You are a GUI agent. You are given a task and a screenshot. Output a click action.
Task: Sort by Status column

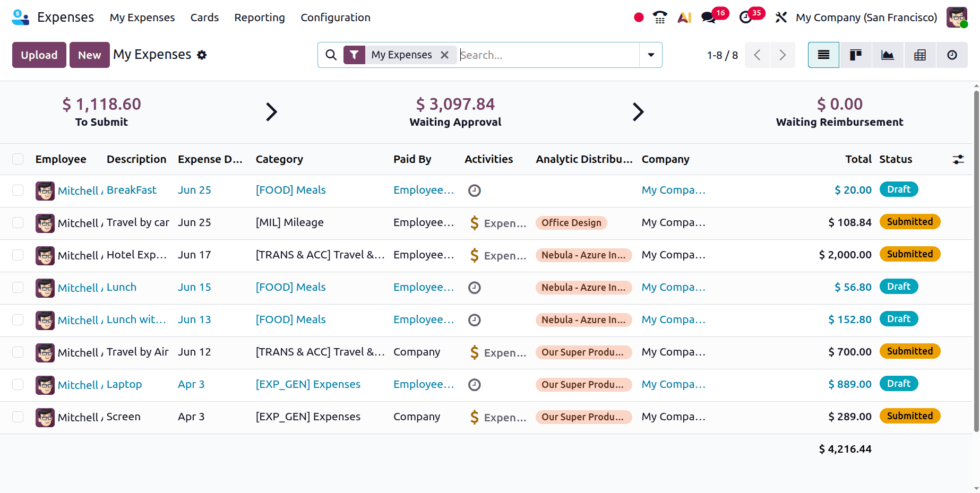(x=896, y=159)
